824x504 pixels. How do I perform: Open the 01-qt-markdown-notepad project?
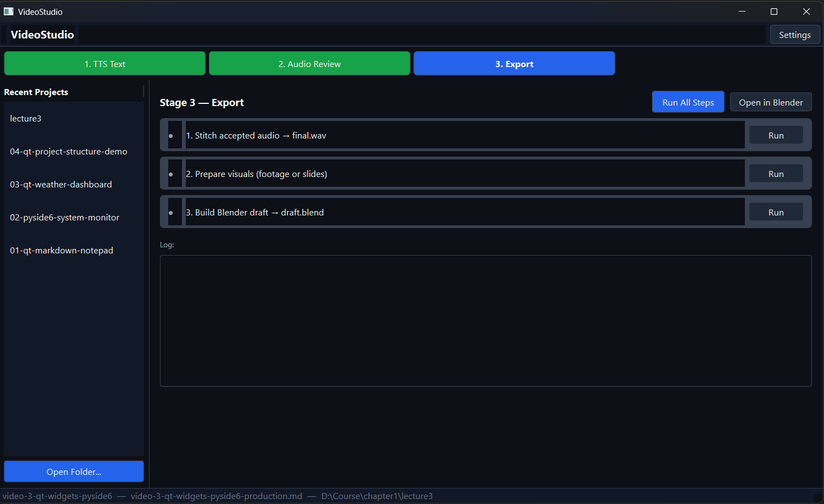[x=61, y=250]
